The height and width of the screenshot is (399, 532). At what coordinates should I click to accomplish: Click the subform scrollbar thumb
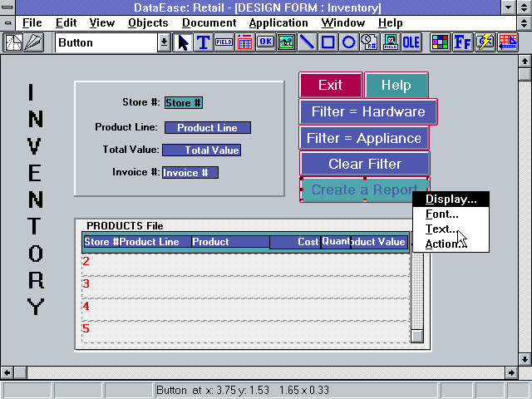(x=417, y=336)
